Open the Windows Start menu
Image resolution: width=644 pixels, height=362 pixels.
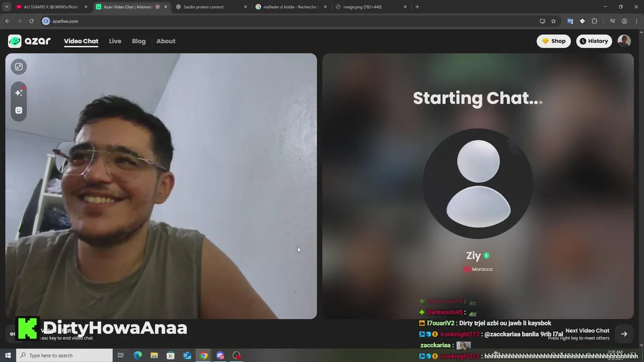coord(8,355)
